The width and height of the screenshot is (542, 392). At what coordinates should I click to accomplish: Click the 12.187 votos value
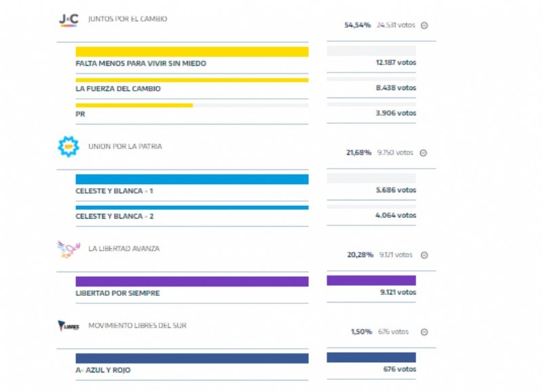396,62
